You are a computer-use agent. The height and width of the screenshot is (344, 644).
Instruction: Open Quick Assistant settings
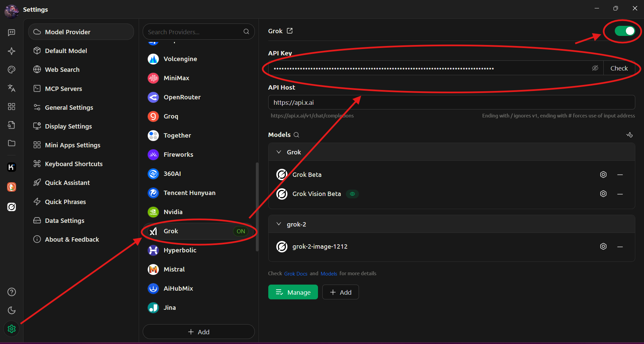coord(81,183)
